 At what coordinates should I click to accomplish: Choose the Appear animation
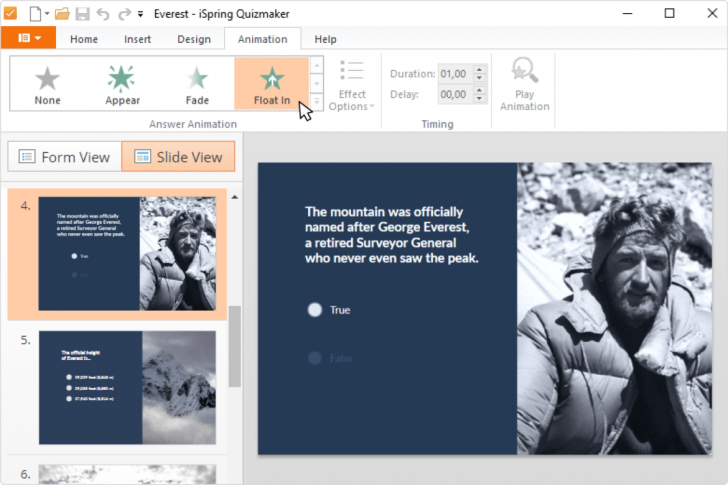pyautogui.click(x=122, y=84)
